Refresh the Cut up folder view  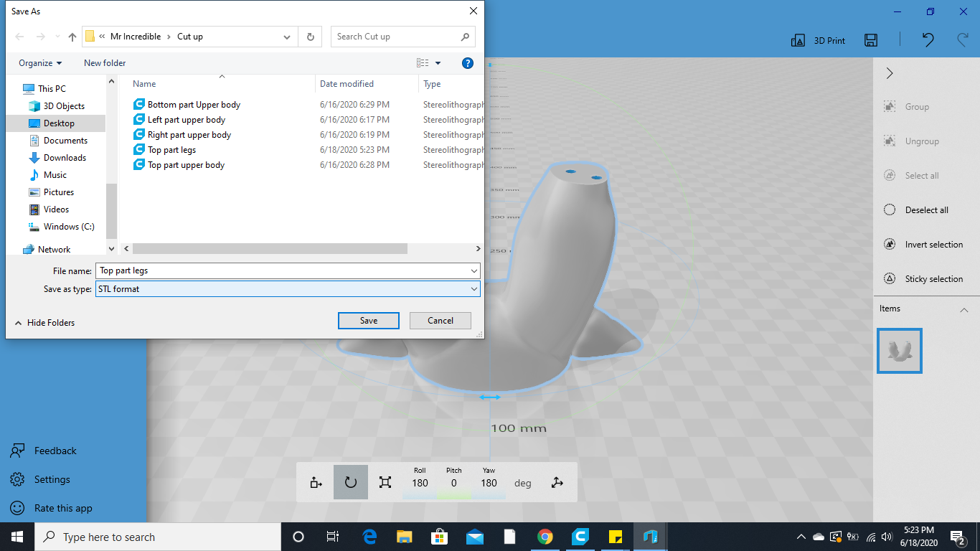[x=310, y=37]
